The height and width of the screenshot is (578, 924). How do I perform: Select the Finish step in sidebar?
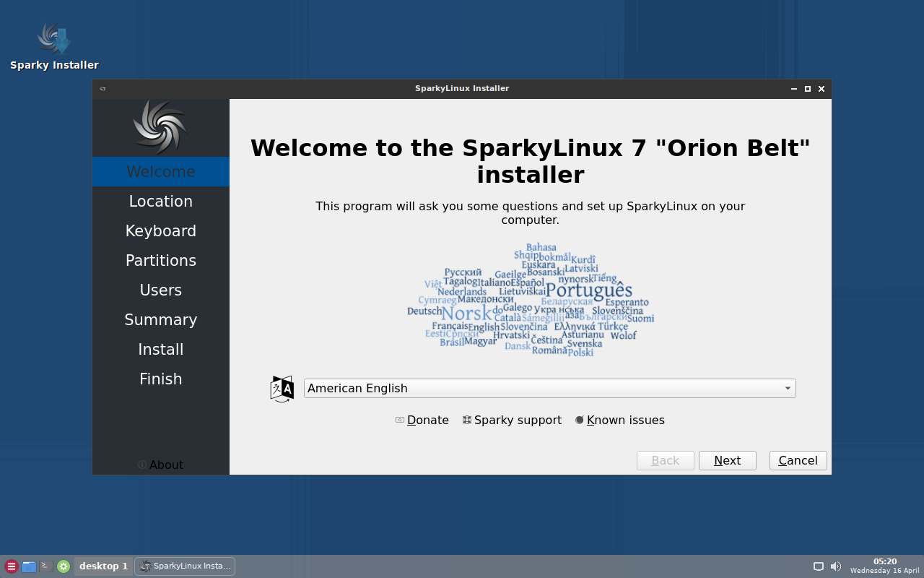tap(161, 379)
